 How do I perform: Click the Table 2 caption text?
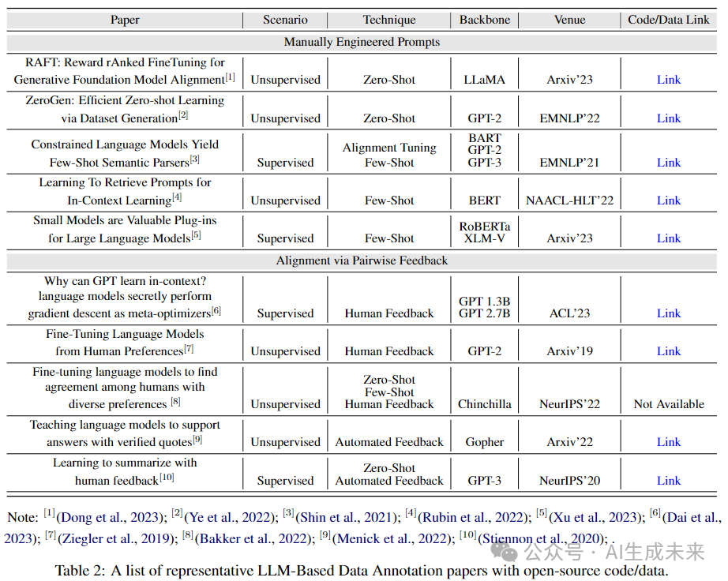pos(361,570)
